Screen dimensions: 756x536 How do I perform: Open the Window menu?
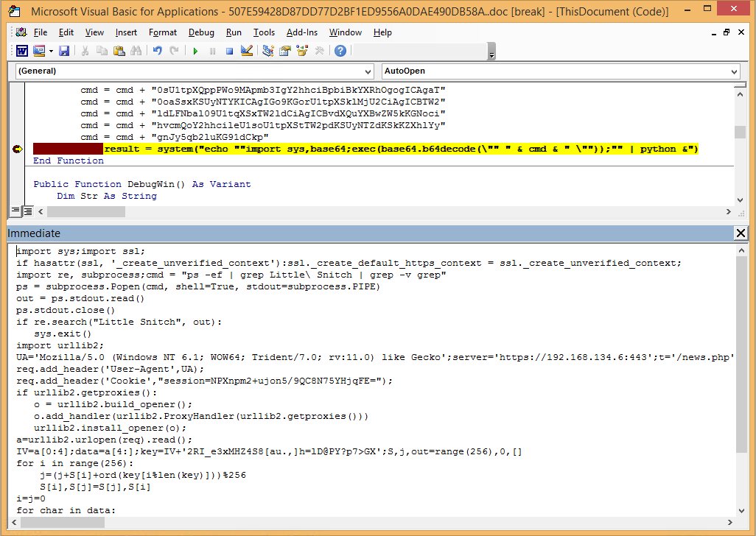click(346, 32)
